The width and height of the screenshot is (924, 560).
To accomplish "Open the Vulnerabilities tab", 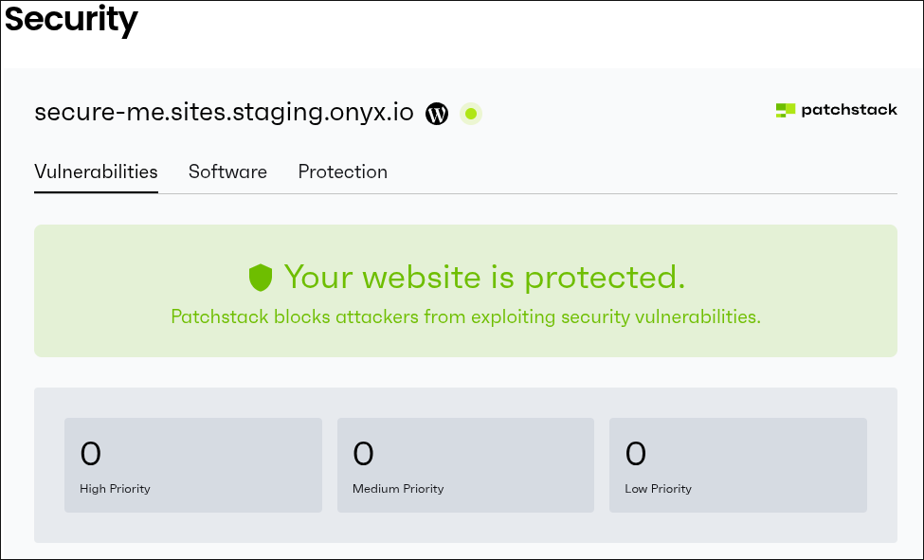I will (x=96, y=172).
